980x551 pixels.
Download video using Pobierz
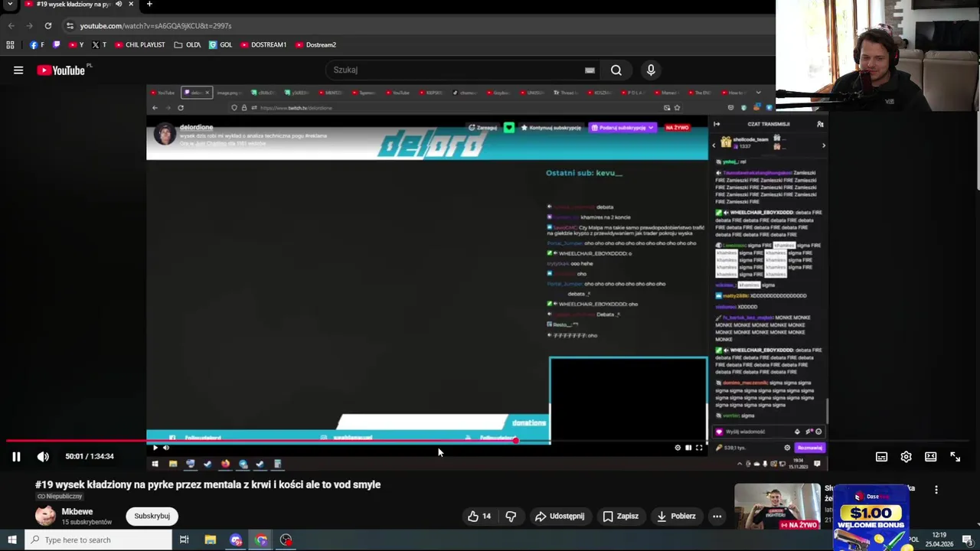(676, 516)
